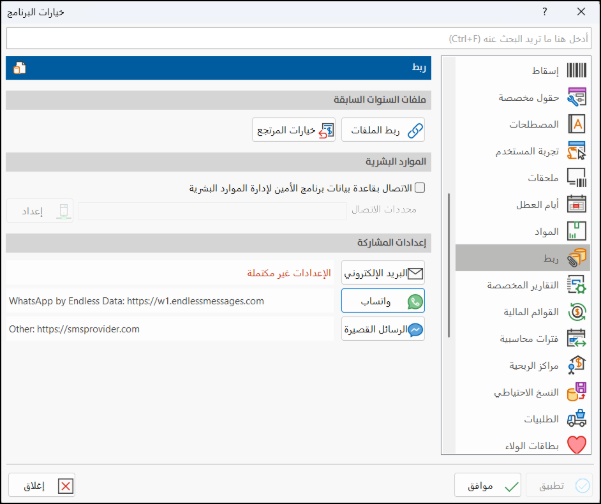601x504 pixels.
Task: Select the المصطلحات sidebar label
Action: 534,124
